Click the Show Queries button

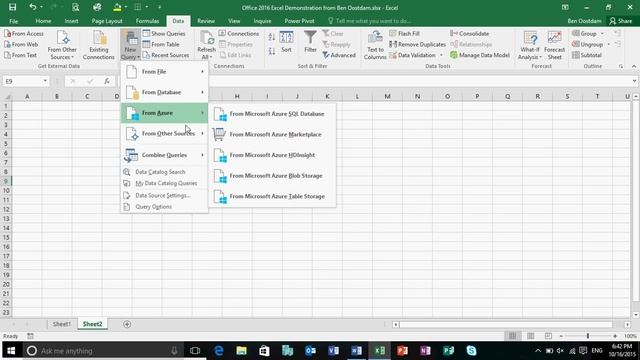click(x=164, y=33)
